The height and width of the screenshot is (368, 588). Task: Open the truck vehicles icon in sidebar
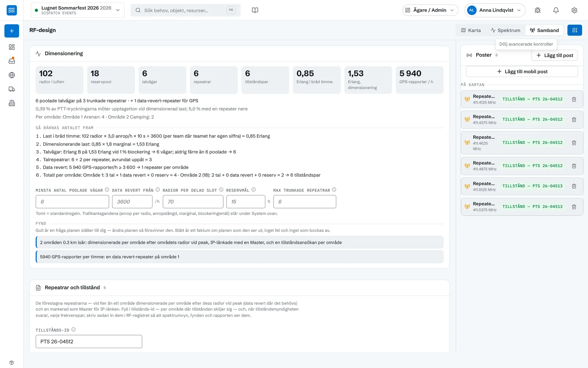point(12,89)
